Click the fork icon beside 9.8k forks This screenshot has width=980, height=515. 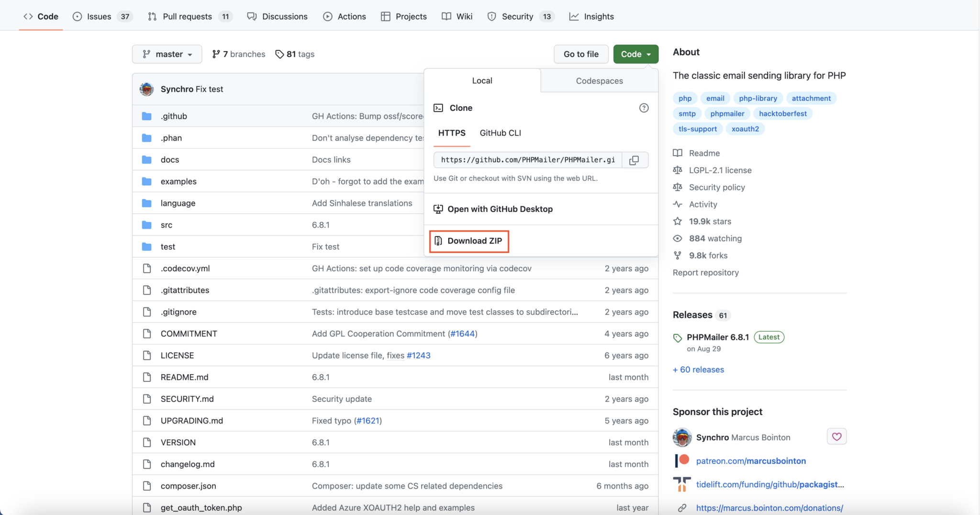678,255
